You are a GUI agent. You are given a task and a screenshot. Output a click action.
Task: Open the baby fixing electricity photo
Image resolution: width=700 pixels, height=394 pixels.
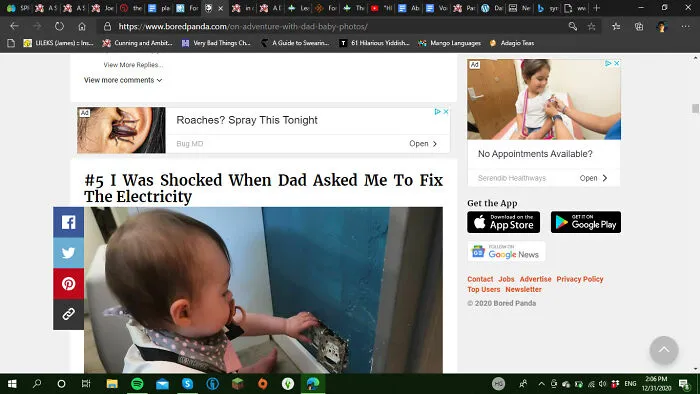pyautogui.click(x=263, y=290)
